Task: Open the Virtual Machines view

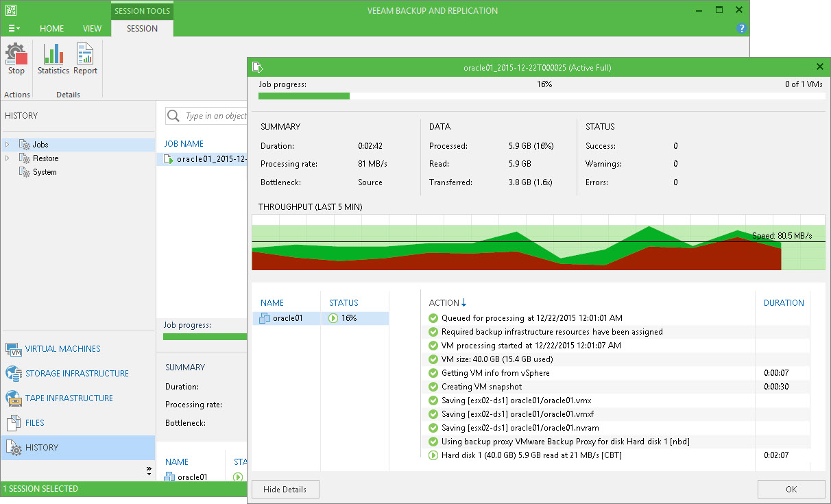Action: tap(62, 349)
